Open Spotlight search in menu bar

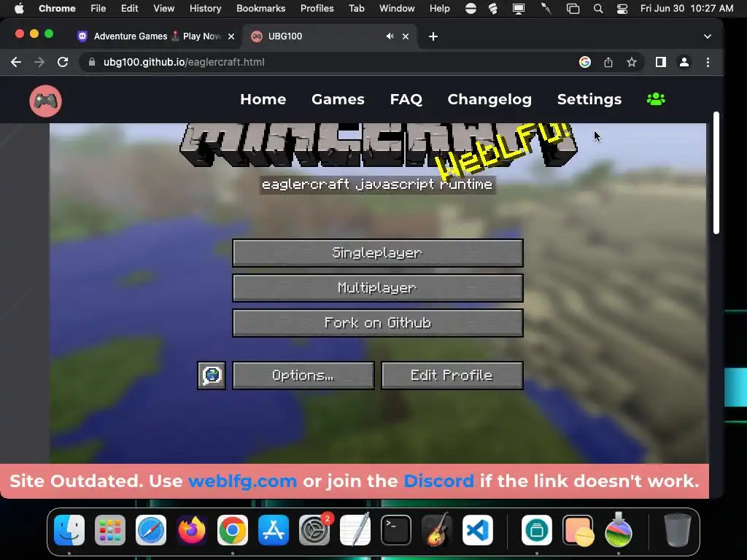click(x=598, y=9)
